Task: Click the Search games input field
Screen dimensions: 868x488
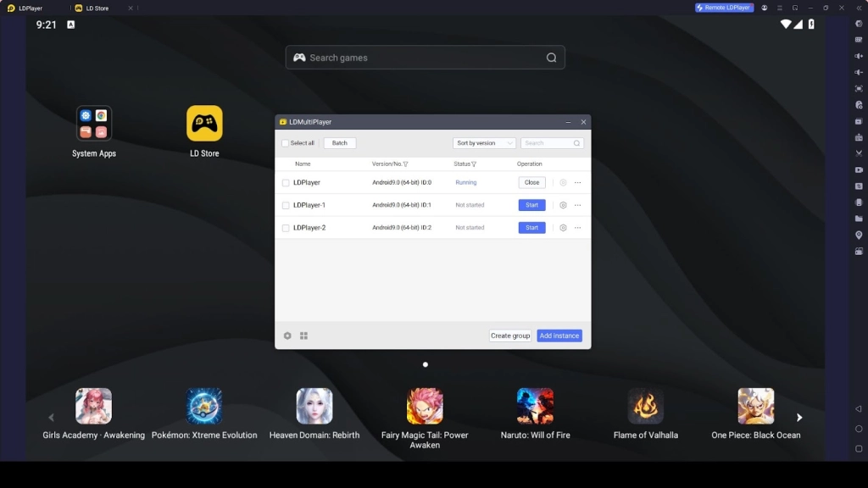Action: click(426, 58)
